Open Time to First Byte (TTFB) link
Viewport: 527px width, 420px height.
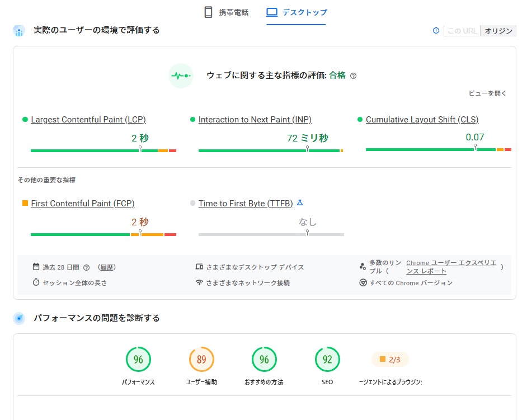coord(246,204)
